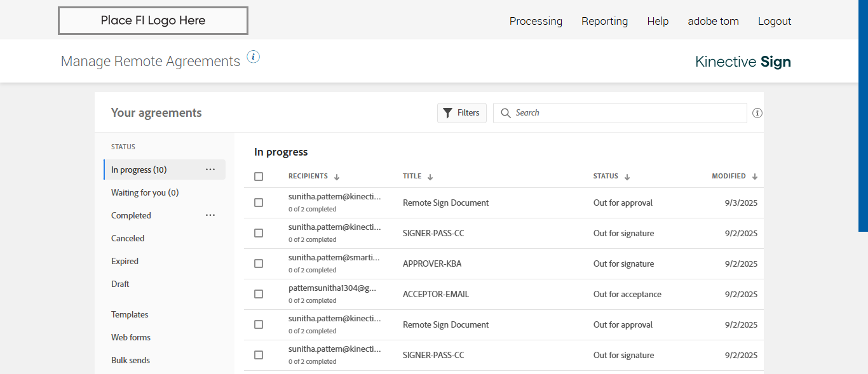This screenshot has height=374, width=868.
Task: Open the Templates section
Action: click(x=130, y=314)
